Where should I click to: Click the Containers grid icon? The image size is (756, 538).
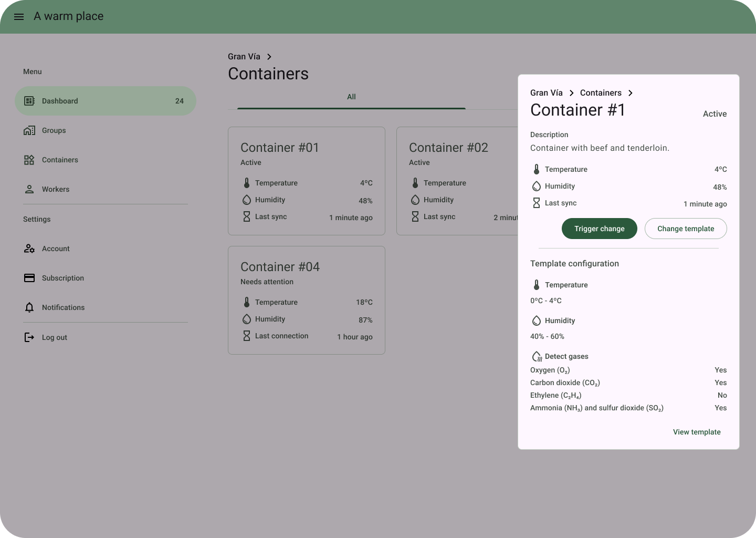(29, 160)
